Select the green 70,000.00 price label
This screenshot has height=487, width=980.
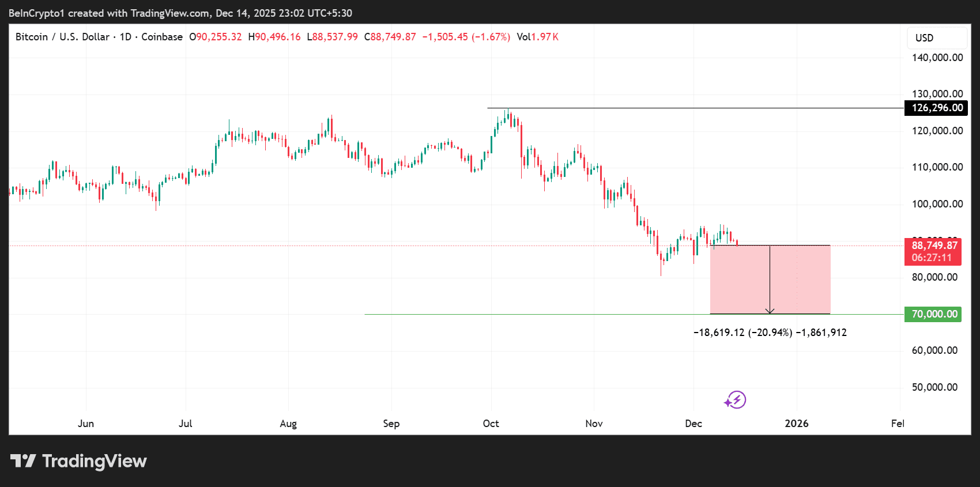click(933, 314)
